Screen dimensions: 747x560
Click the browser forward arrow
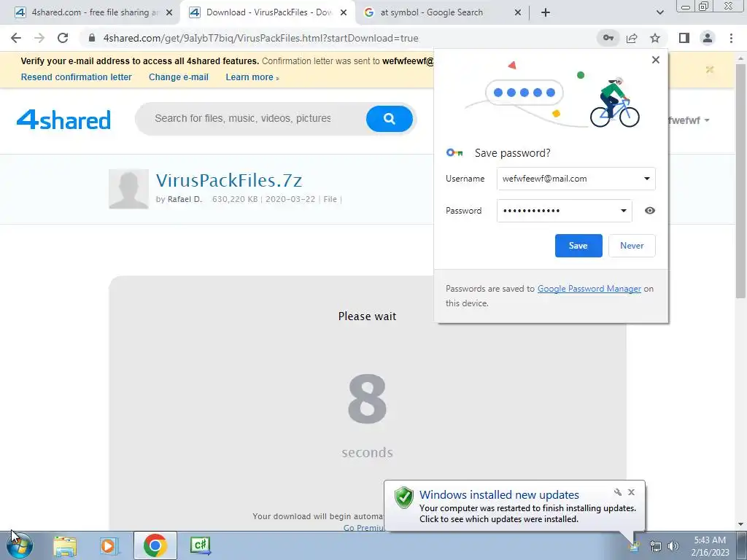point(39,38)
